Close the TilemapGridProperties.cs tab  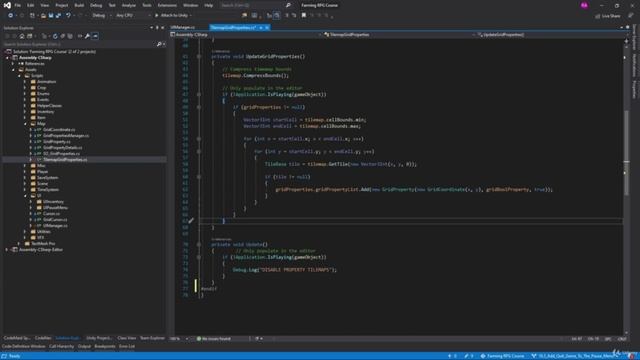(x=267, y=27)
